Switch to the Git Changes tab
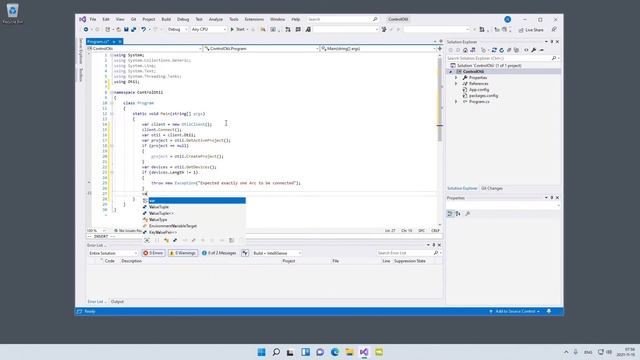The width and height of the screenshot is (640, 360). tap(492, 189)
